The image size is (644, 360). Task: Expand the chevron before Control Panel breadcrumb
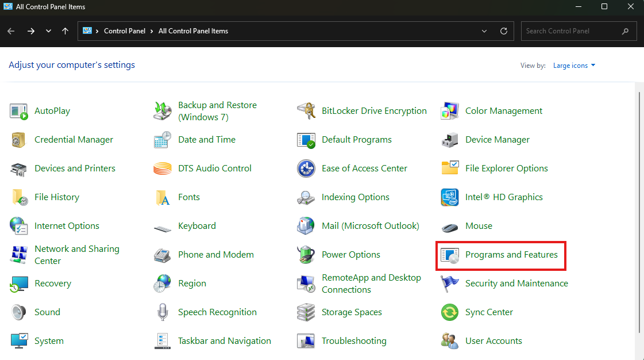tap(97, 31)
